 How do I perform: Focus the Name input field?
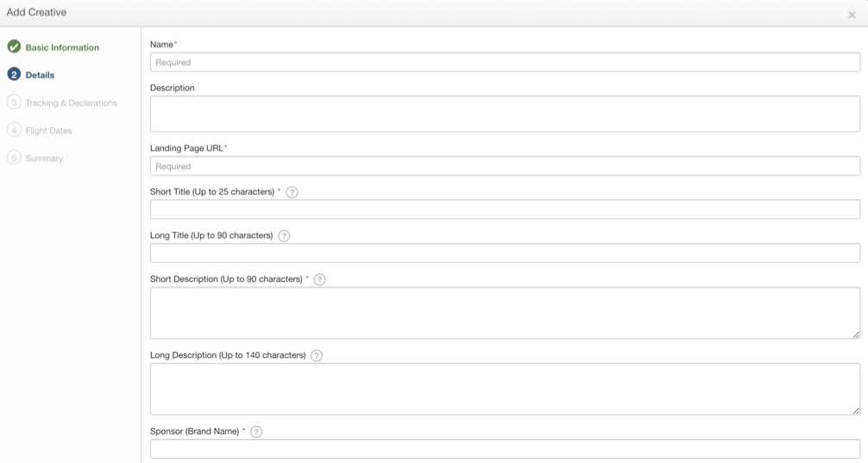(505, 62)
